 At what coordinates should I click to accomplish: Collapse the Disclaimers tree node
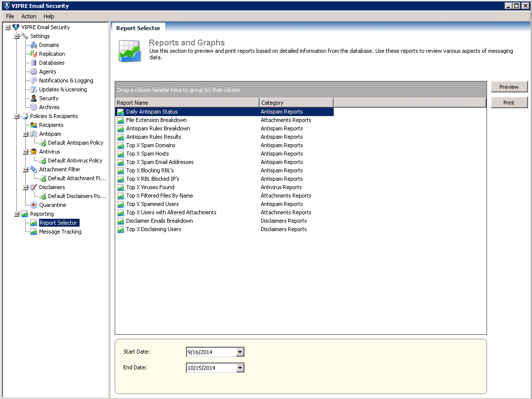(25, 188)
